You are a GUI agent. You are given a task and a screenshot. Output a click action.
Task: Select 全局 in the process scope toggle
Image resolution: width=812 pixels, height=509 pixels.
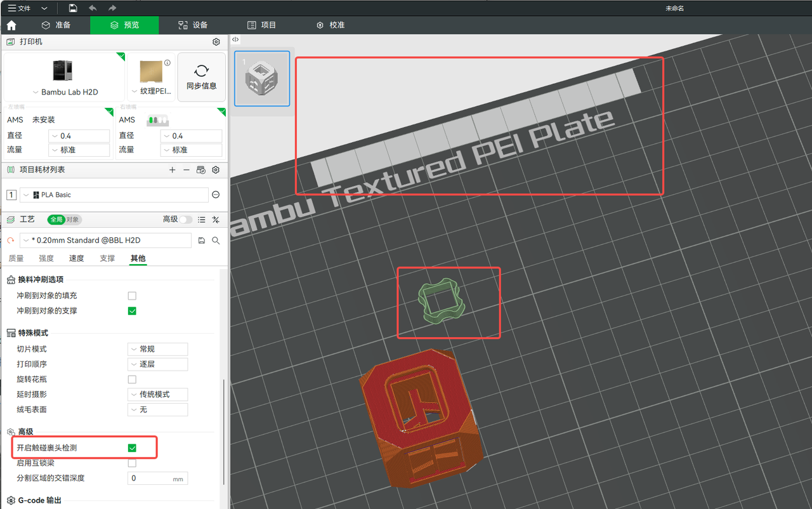point(56,220)
